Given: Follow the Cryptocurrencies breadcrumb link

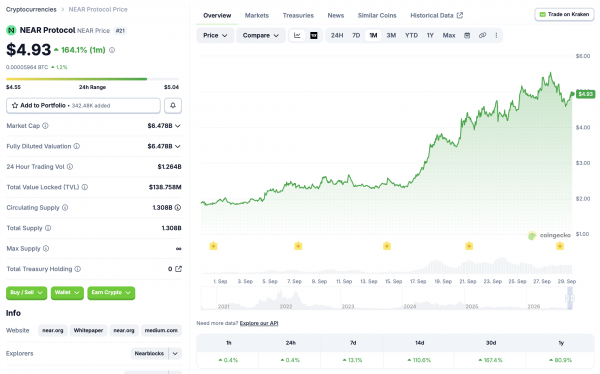Looking at the screenshot, I should click(x=31, y=9).
